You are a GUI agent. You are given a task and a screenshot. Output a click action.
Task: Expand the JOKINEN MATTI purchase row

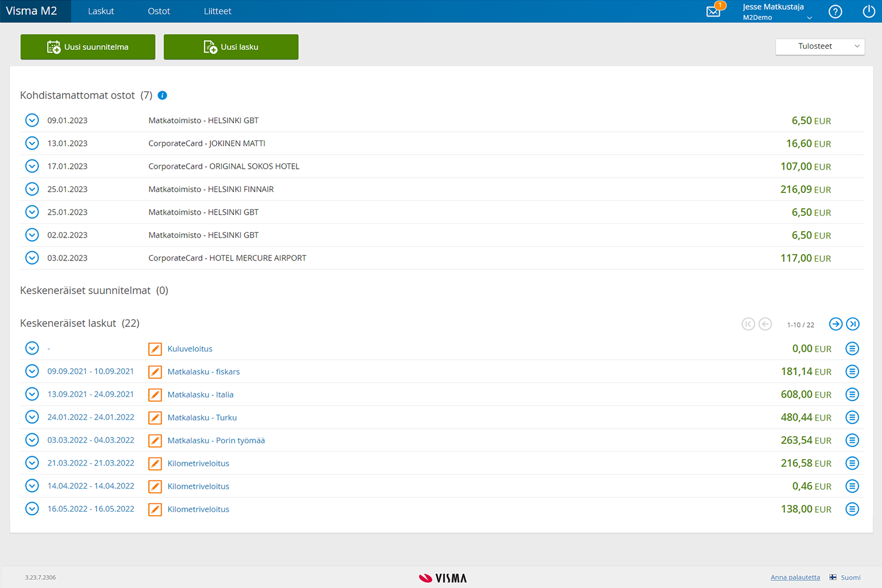tap(32, 143)
